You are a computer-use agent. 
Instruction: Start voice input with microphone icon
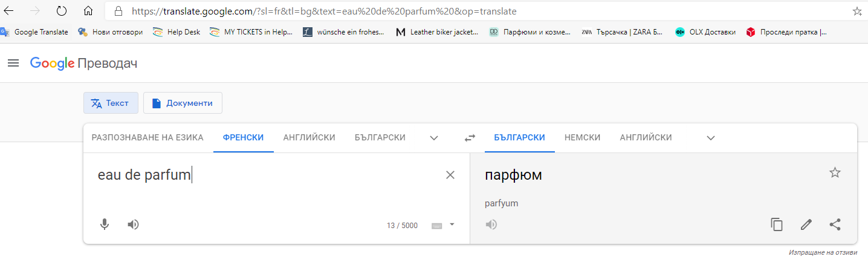pyautogui.click(x=105, y=224)
